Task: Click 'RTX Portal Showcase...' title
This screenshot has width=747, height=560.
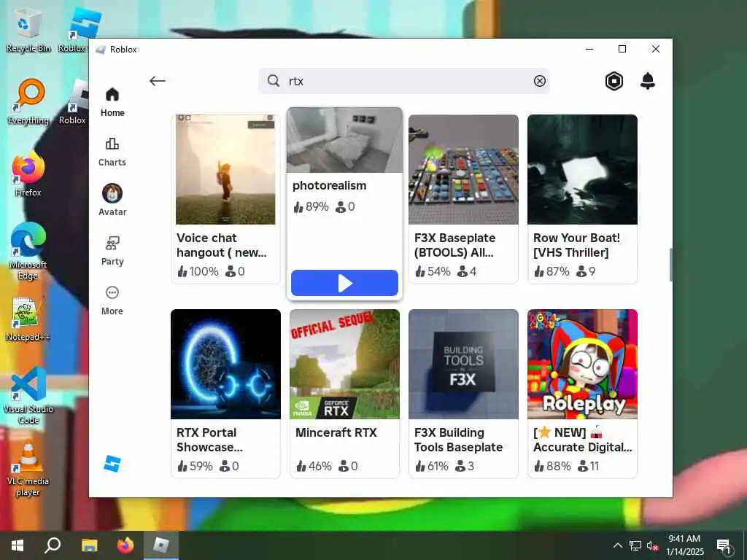Action: click(x=209, y=440)
